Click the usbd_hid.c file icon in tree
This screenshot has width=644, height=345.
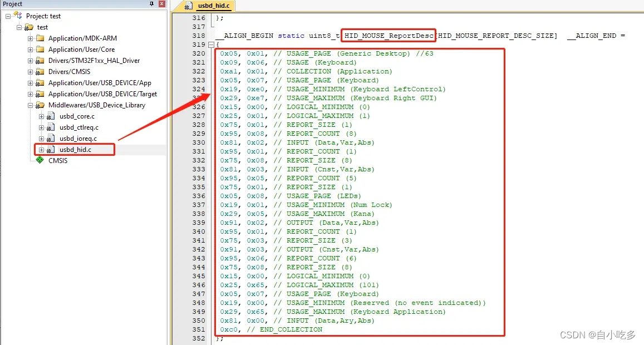pyautogui.click(x=51, y=150)
